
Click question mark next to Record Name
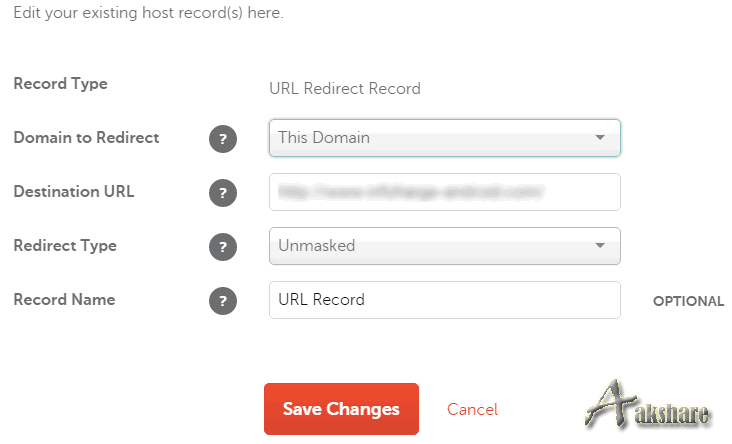point(223,300)
